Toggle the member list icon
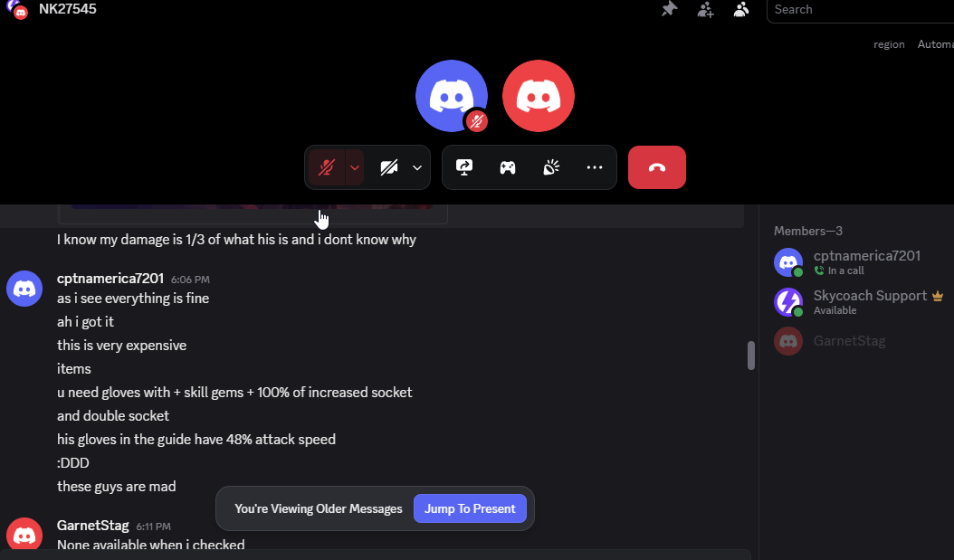954x560 pixels. click(x=741, y=9)
